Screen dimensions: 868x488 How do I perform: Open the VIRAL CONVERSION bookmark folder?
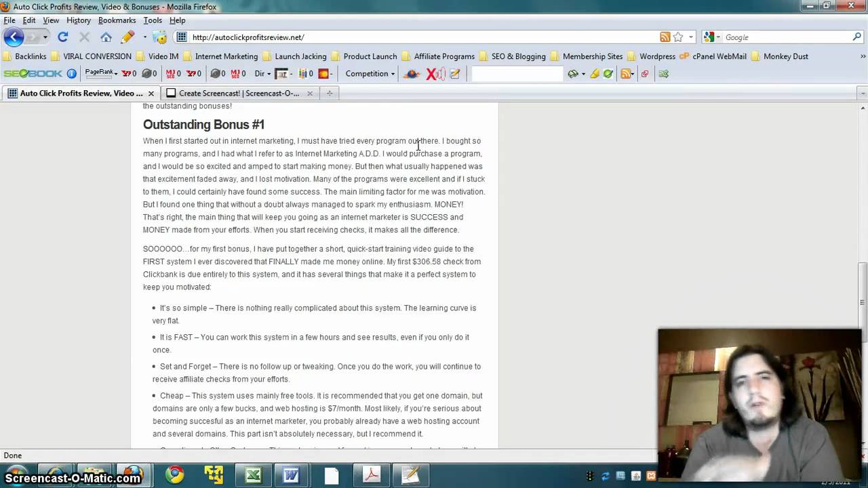click(91, 56)
